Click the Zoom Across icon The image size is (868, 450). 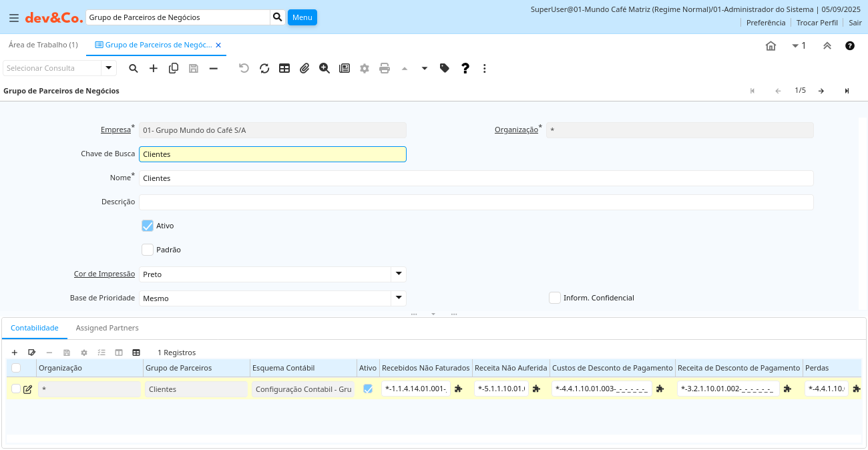coord(324,68)
